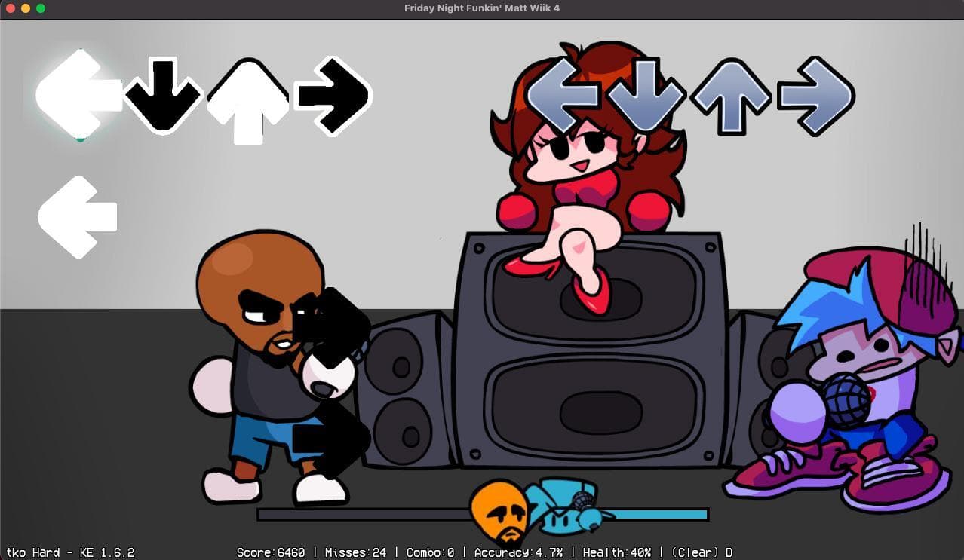Click the blue filled portion of the health bar
This screenshot has height=560, width=964.
pyautogui.click(x=659, y=514)
